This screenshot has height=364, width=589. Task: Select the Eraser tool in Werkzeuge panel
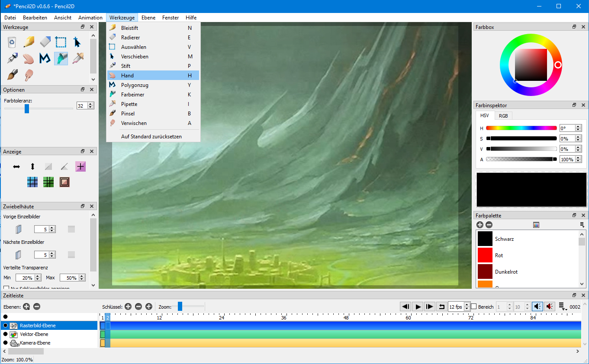click(45, 42)
